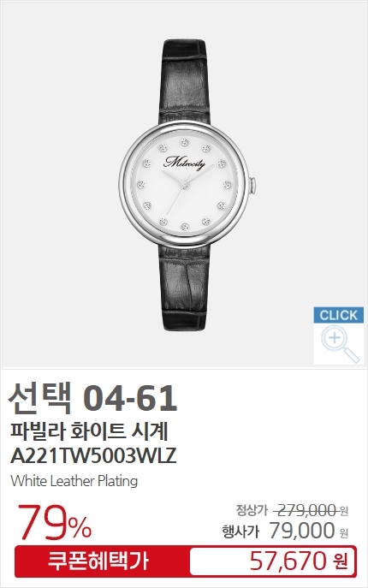Click the Metrocity logo on dial
Image resolution: width=368 pixels, height=588 pixels.
[184, 162]
